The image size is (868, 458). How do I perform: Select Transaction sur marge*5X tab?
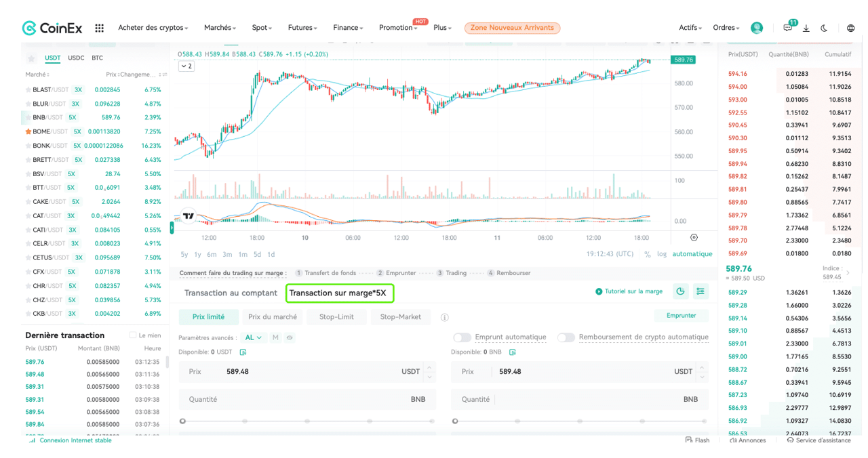point(340,293)
